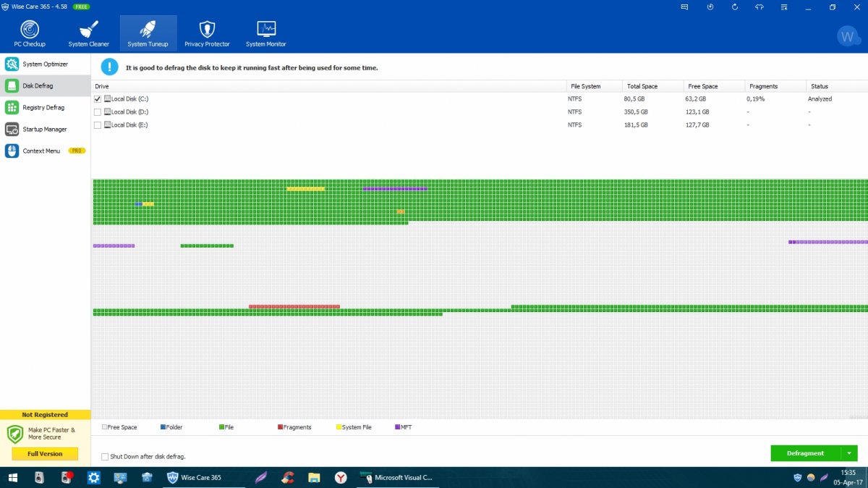Click the PRO badge on Context Menu
Image resolution: width=868 pixels, height=488 pixels.
click(x=77, y=151)
